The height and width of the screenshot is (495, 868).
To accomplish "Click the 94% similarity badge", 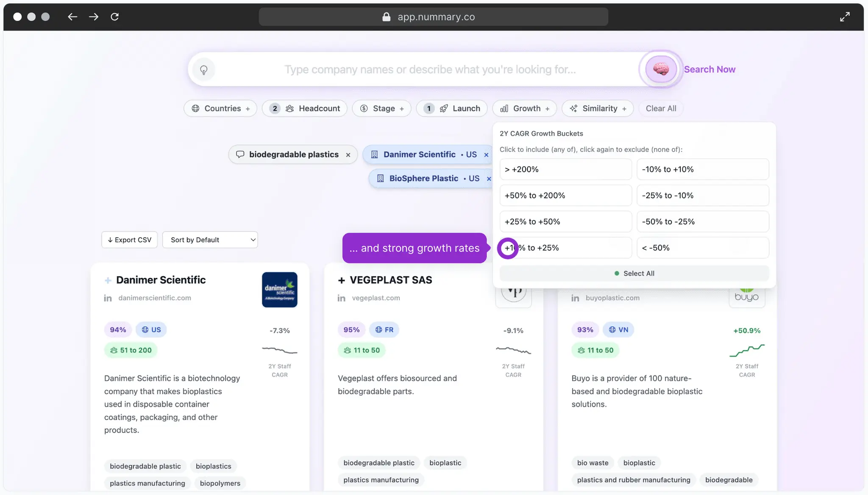I will click(x=118, y=330).
